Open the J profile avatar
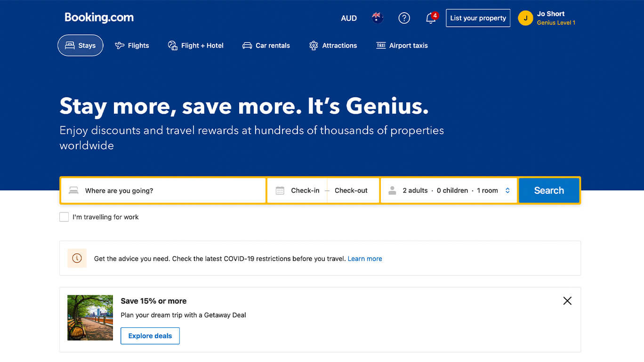This screenshot has height=362, width=644. [x=525, y=18]
